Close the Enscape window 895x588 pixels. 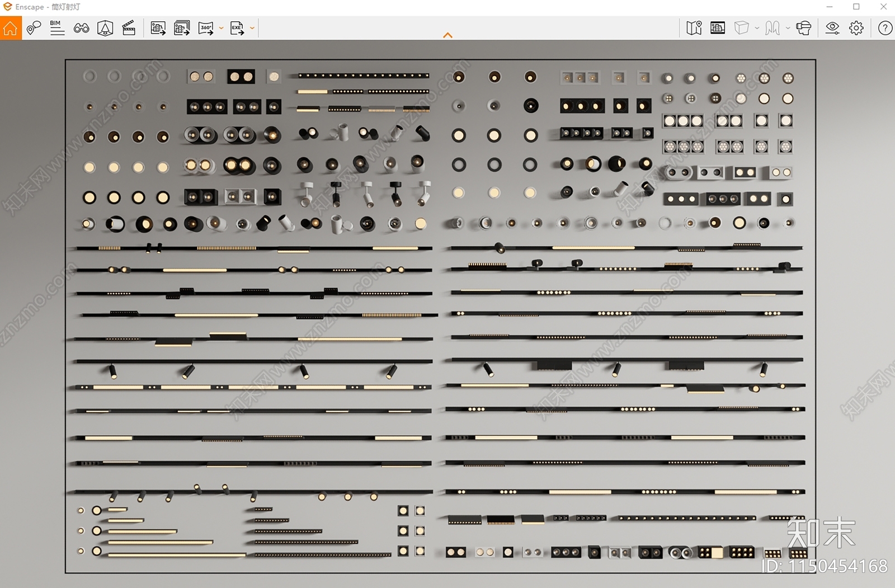coord(883,7)
